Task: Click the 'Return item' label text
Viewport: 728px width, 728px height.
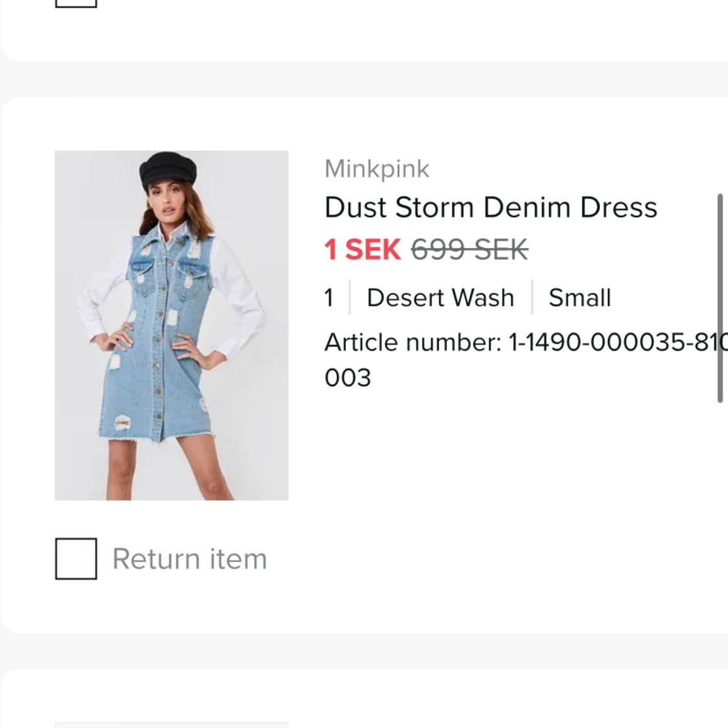Action: click(189, 559)
